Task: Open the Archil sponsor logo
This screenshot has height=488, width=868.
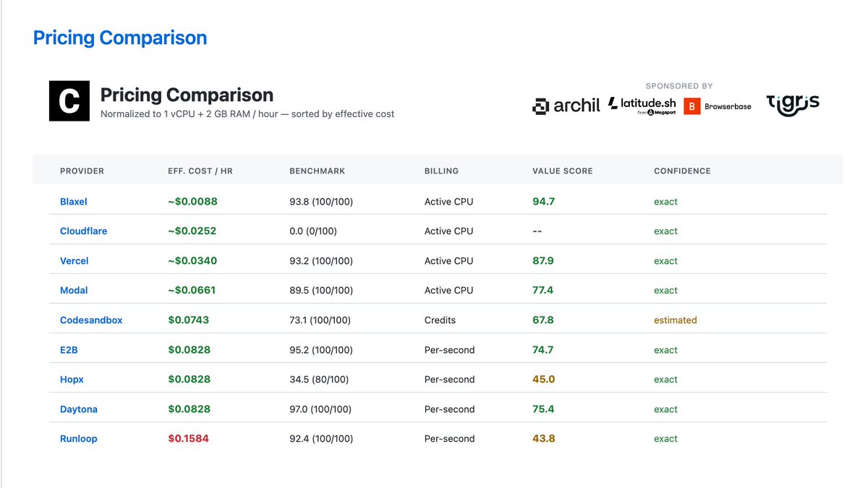Action: tap(566, 106)
